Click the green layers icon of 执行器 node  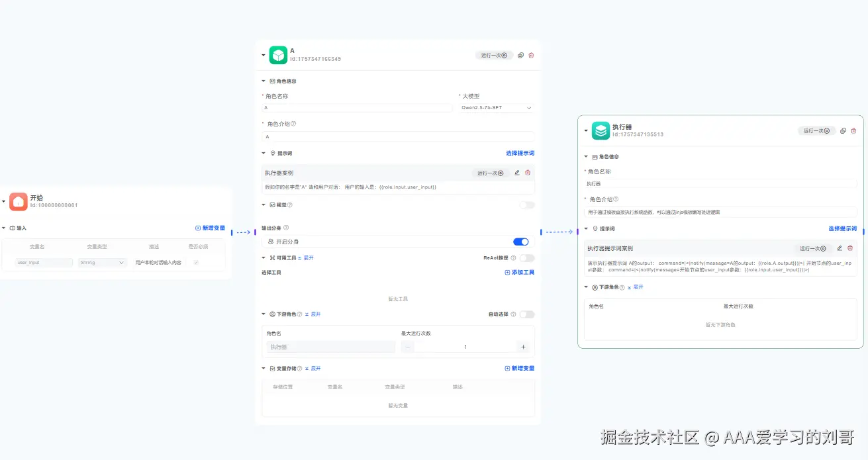[601, 130]
